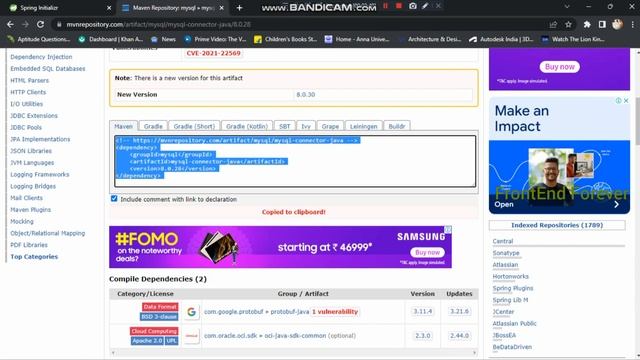
Task: Open the Watch The Lion King bookmark
Action: (573, 39)
